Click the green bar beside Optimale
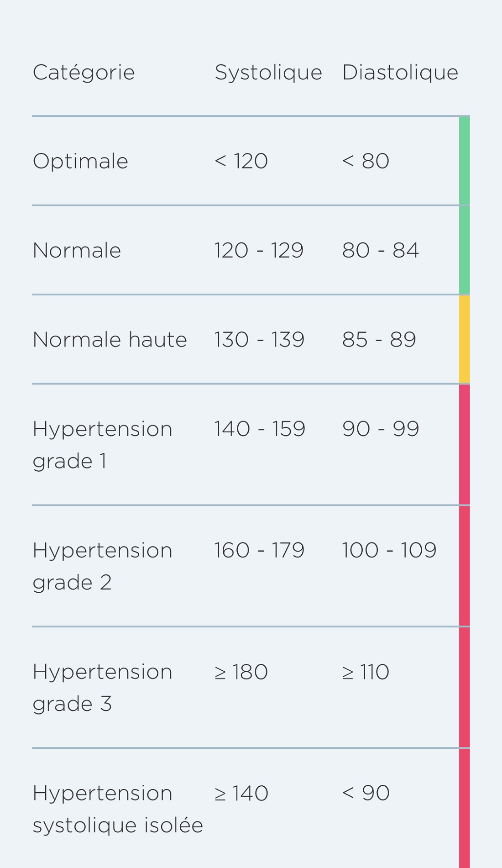Screen dimensions: 502x868 (x=464, y=161)
